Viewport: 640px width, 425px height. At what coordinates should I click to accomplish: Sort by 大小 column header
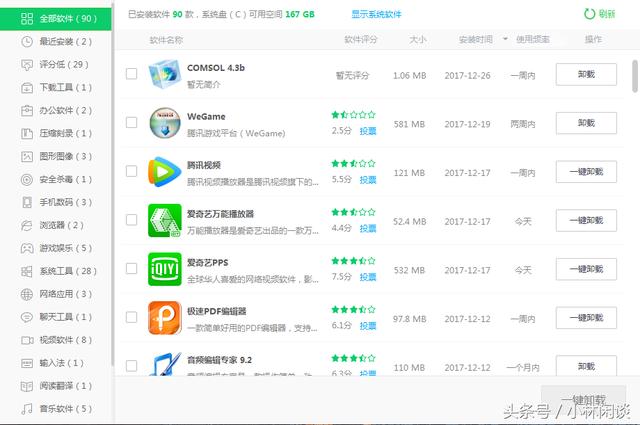(x=418, y=40)
